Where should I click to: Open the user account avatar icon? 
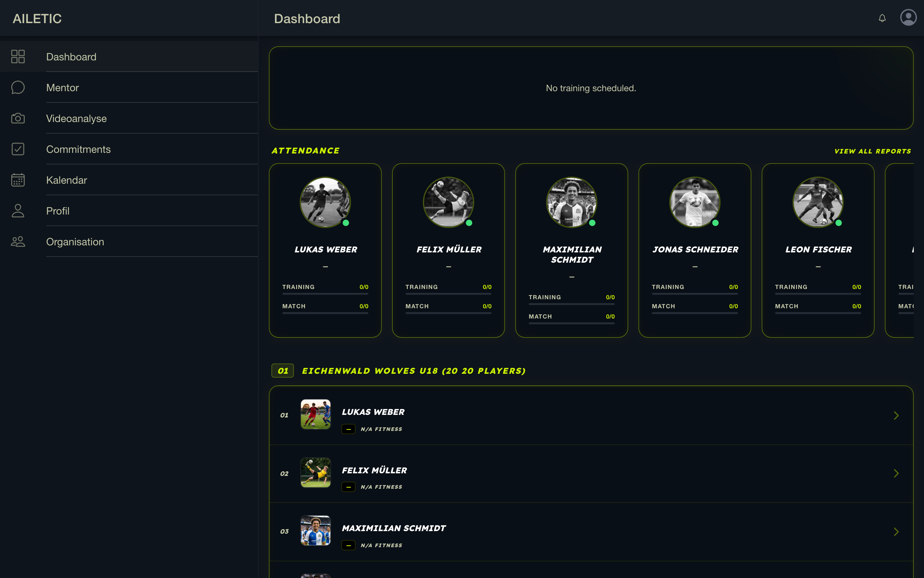[x=908, y=18]
